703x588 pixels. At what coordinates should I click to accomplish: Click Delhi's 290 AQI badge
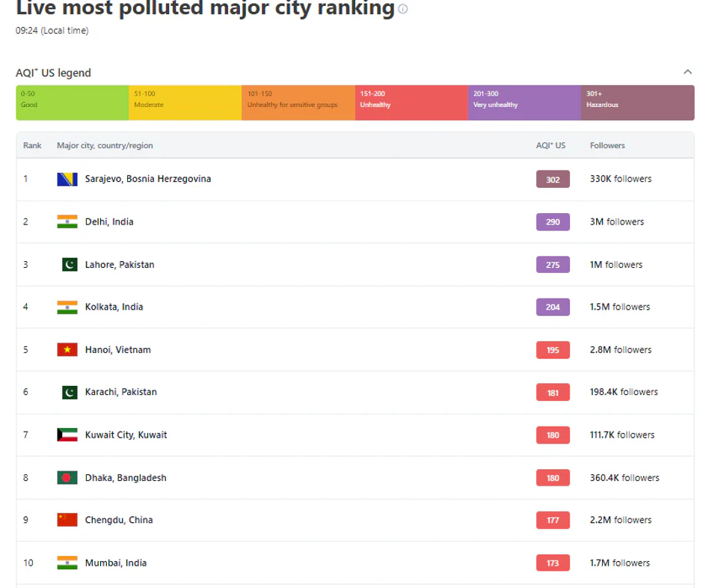[x=553, y=222]
